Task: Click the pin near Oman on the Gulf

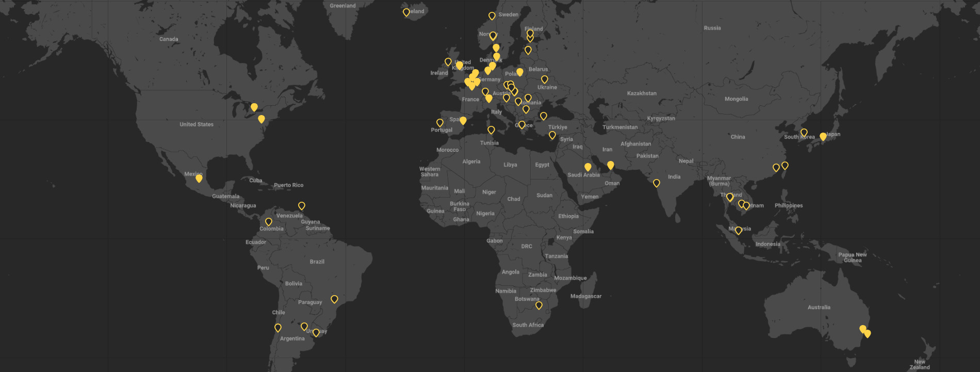Action: [x=611, y=165]
